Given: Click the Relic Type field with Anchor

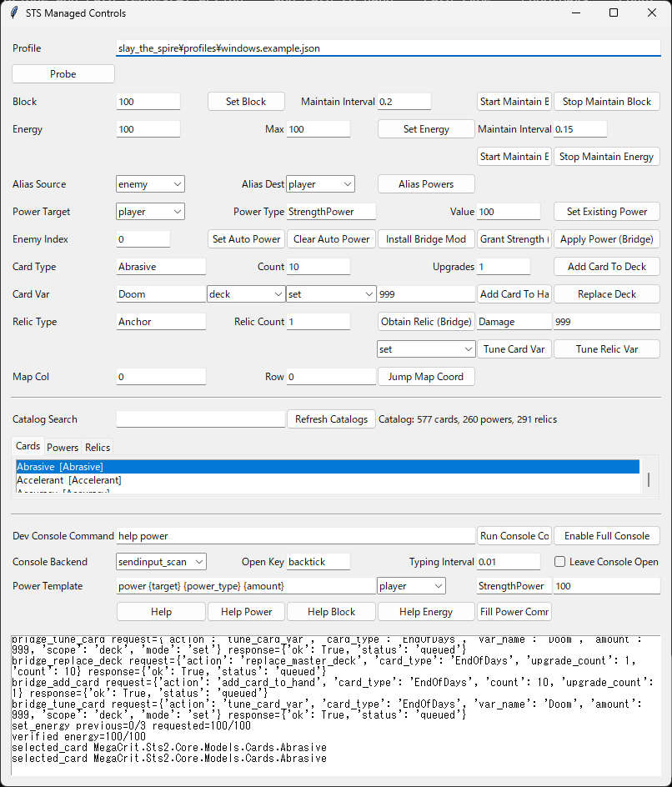Looking at the screenshot, I should (x=161, y=322).
